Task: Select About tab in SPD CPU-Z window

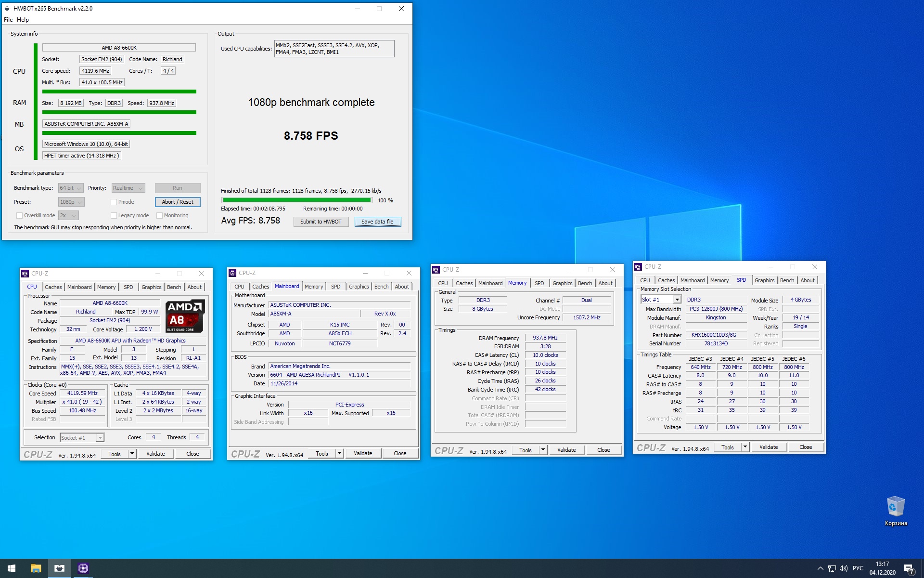Action: pos(807,280)
